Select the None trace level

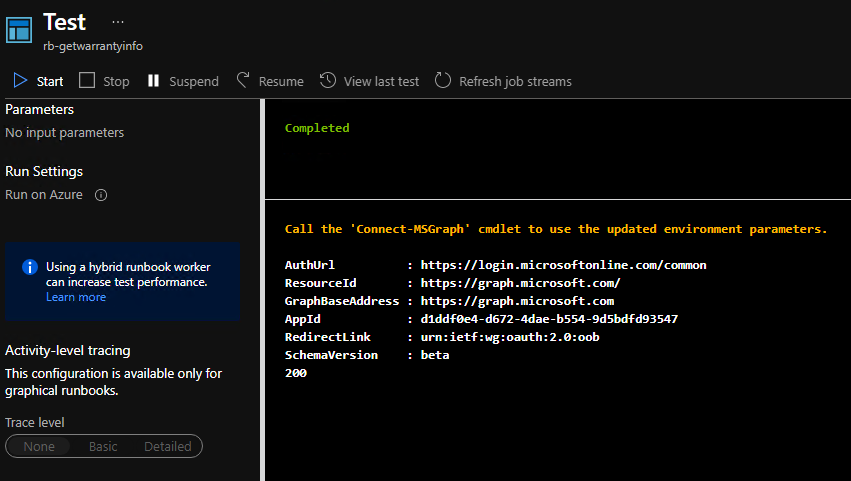pos(40,446)
